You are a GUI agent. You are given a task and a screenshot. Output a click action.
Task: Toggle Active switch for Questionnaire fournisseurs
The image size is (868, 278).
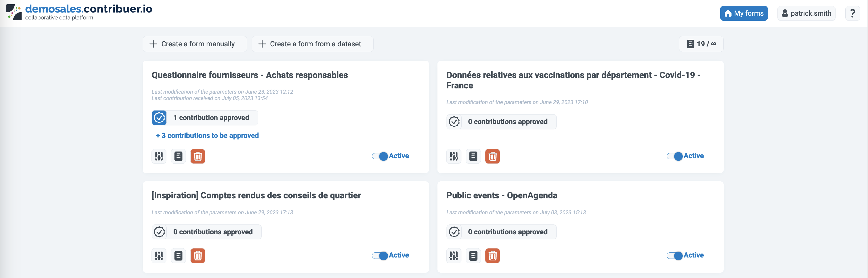[x=380, y=156]
